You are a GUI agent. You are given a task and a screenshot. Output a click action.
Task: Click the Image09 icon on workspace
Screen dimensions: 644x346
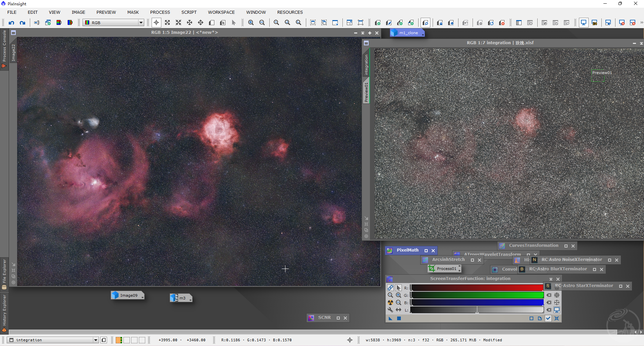click(x=127, y=295)
